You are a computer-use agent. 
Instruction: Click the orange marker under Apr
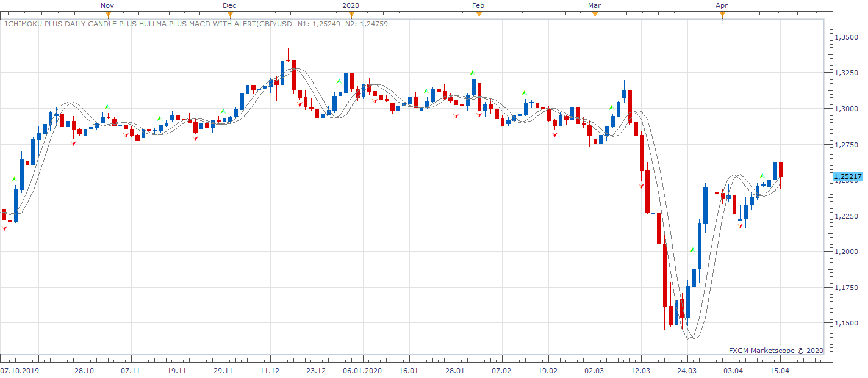click(x=722, y=15)
